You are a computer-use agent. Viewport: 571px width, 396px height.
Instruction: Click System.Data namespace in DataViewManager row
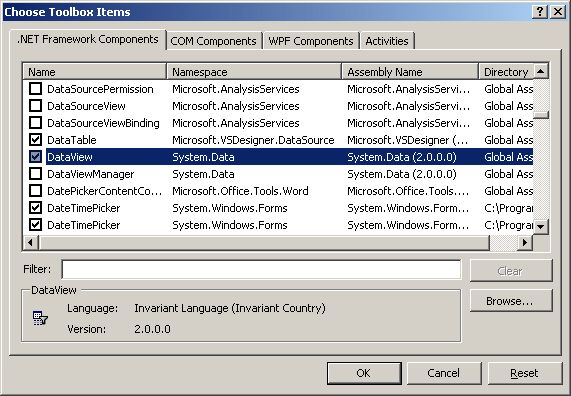(203, 174)
